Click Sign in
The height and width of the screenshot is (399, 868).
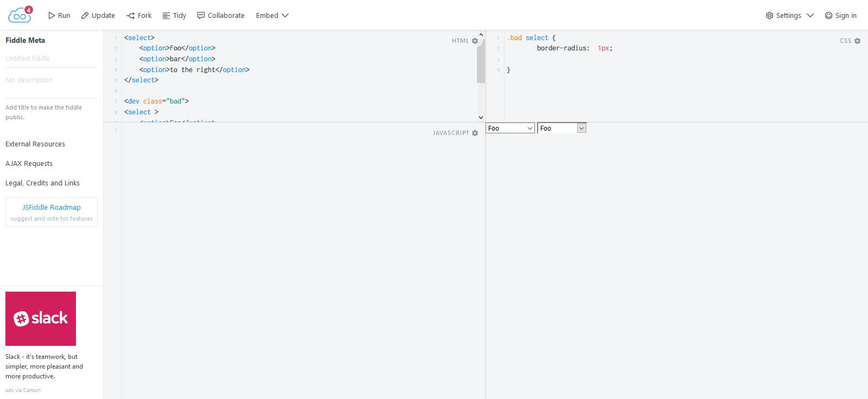point(840,15)
